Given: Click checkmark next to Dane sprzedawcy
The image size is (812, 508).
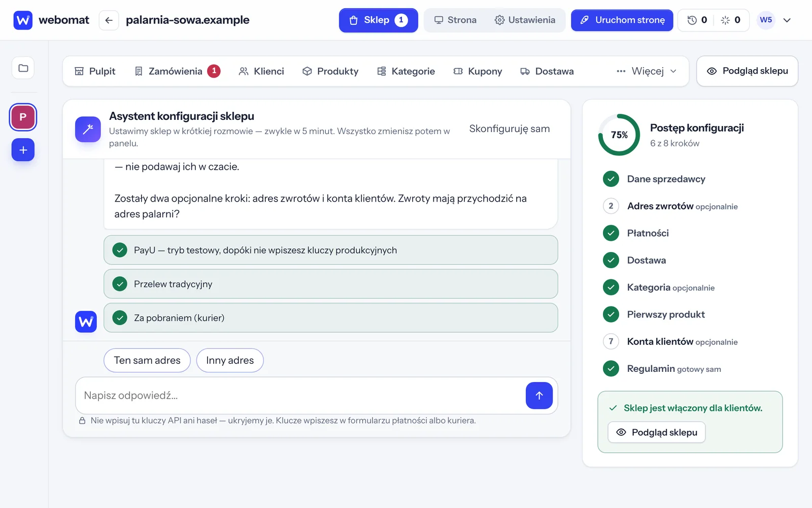Looking at the screenshot, I should tap(611, 179).
